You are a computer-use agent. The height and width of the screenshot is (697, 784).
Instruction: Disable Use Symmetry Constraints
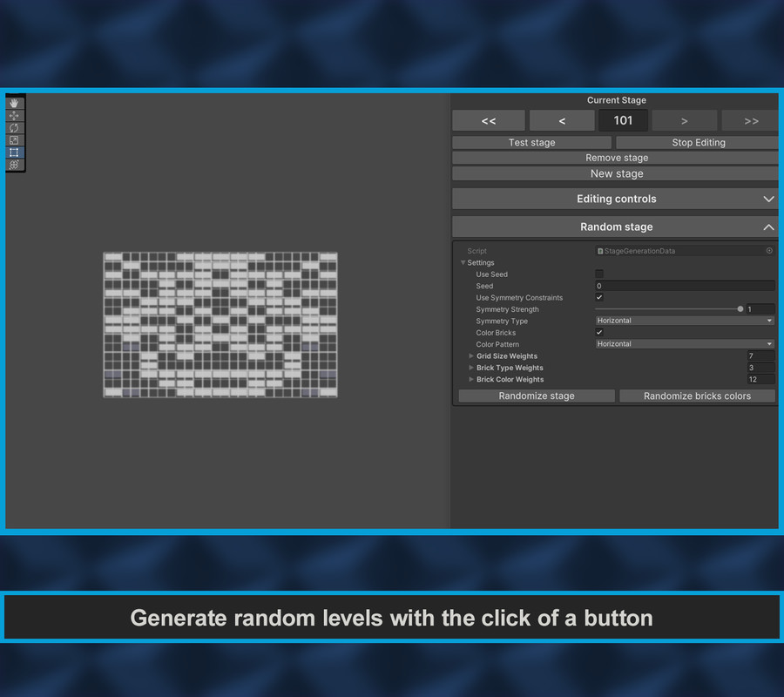coord(599,297)
